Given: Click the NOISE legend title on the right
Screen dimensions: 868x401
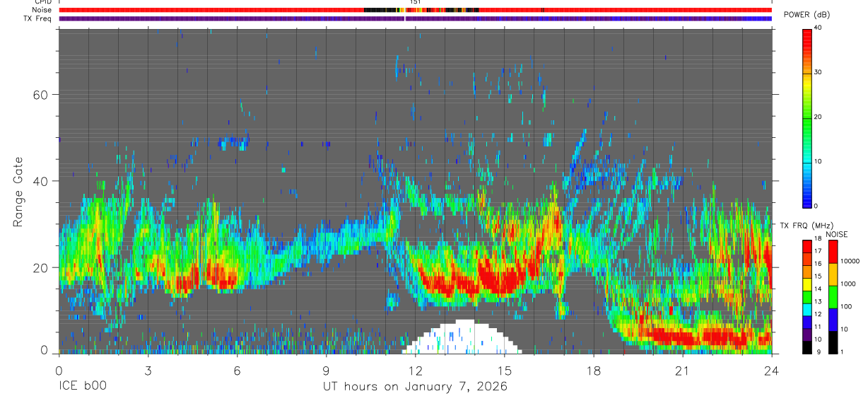Looking at the screenshot, I should (x=837, y=234).
